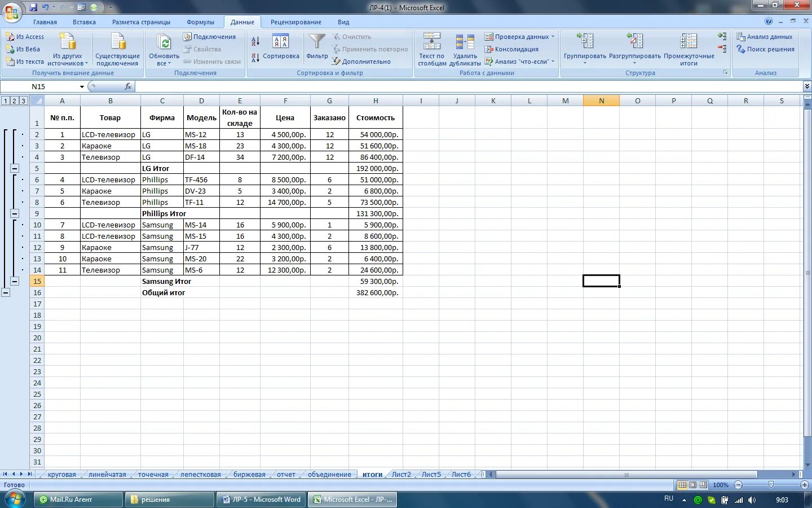Viewport: 812px width, 508px height.
Task: Import data From Text (Из текста)
Action: (25, 62)
